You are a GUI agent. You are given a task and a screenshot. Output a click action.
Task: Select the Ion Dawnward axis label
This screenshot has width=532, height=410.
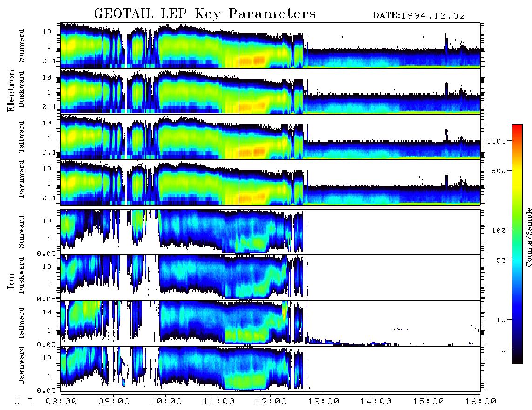pos(21,365)
